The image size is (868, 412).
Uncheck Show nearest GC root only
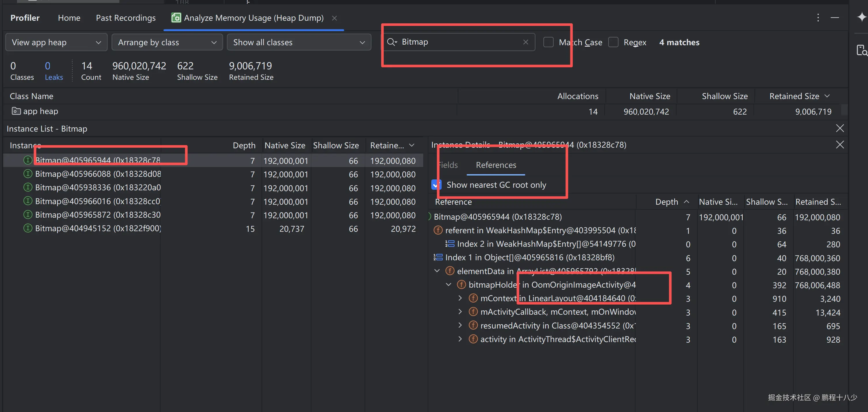pyautogui.click(x=436, y=185)
